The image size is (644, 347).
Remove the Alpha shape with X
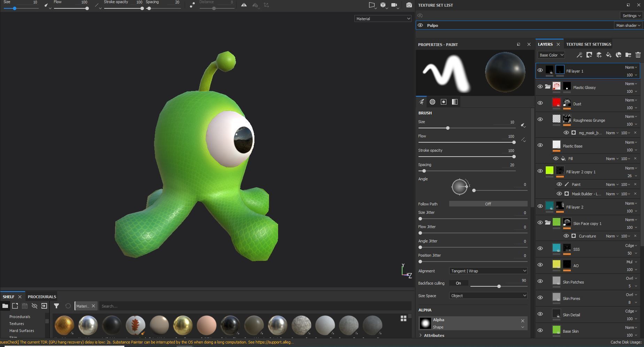[522, 320]
